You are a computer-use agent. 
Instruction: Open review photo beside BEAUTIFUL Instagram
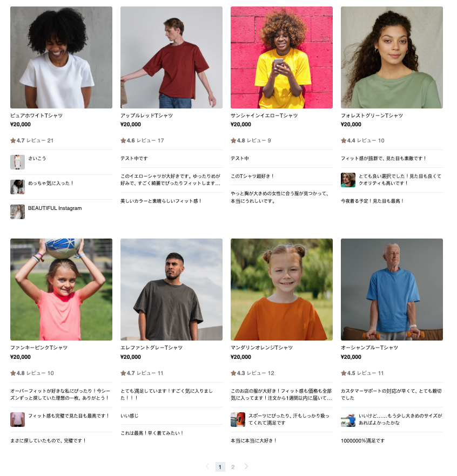pos(18,212)
